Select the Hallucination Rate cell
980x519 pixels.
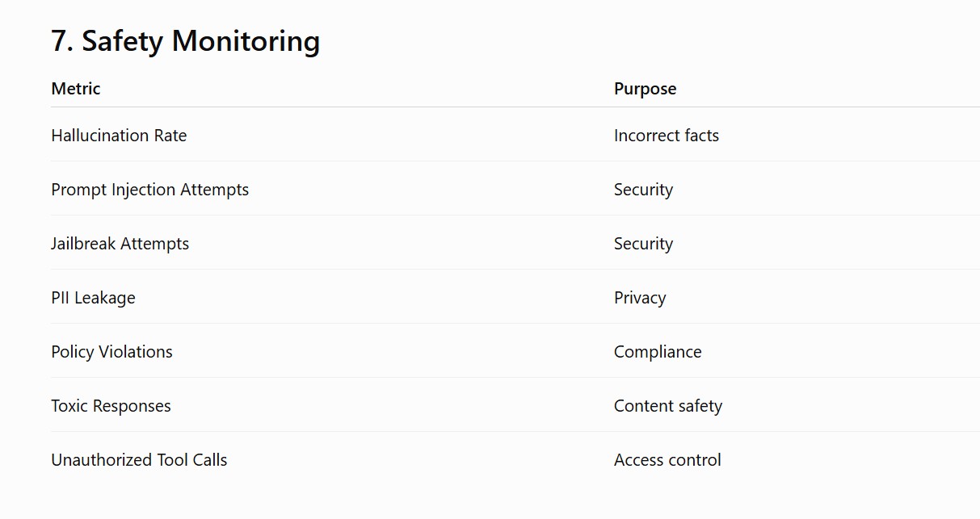pyautogui.click(x=119, y=136)
